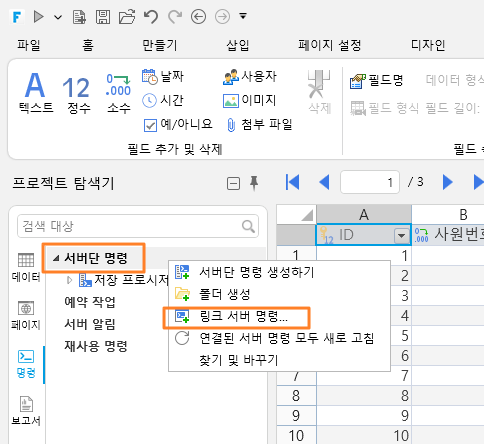Click ID cell with value 5
Screen dimensions: 484x444
pyautogui.click(x=364, y=336)
